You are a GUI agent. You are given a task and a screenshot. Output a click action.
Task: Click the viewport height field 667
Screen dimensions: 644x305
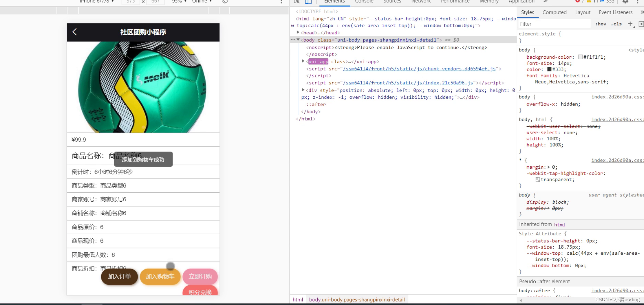156,2
